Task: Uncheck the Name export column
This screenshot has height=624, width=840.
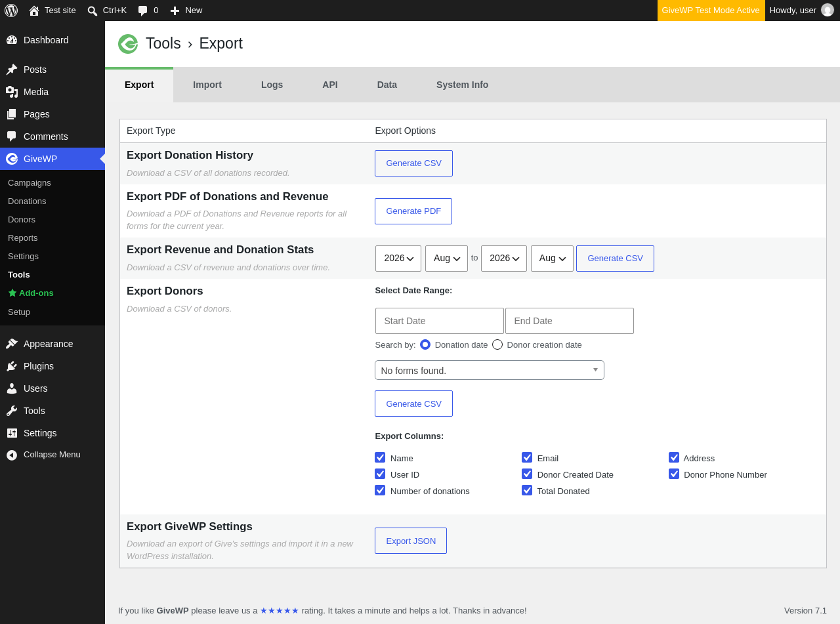Action: point(380,457)
